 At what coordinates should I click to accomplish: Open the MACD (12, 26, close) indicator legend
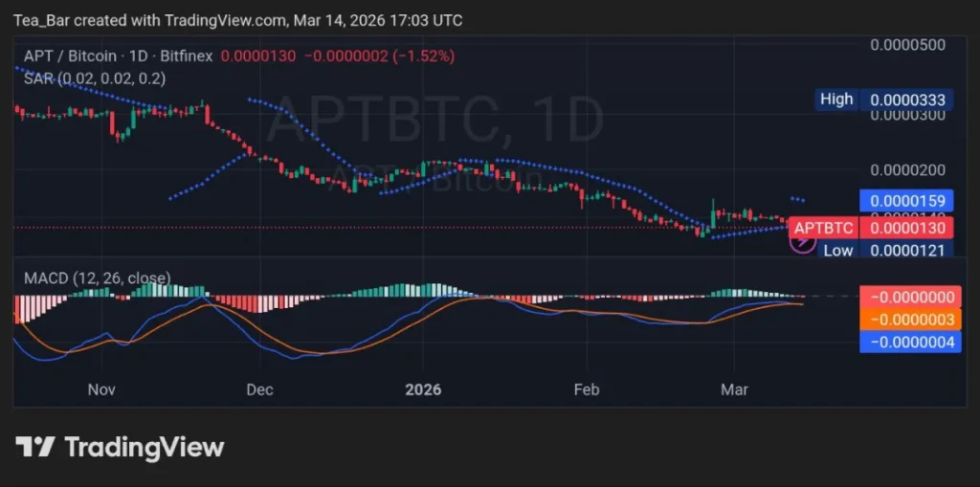(x=97, y=278)
